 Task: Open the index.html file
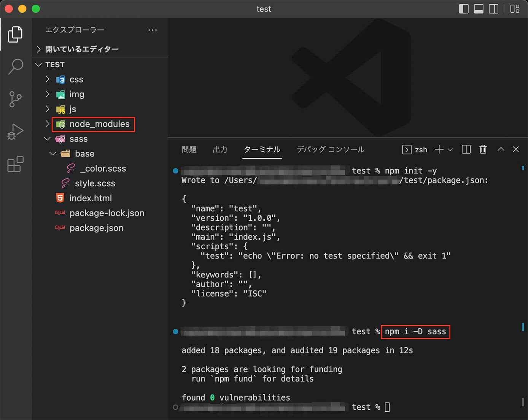[x=91, y=198]
